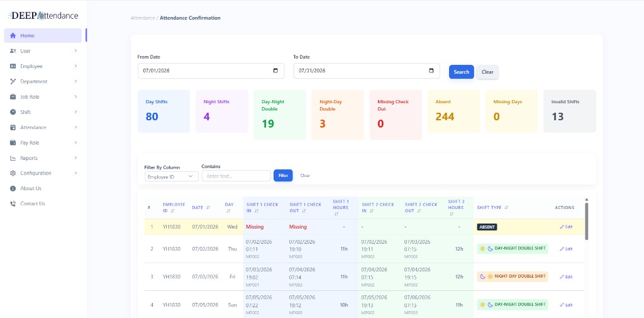Click the Contains filter text field
This screenshot has height=318, width=644.
pyautogui.click(x=236, y=176)
